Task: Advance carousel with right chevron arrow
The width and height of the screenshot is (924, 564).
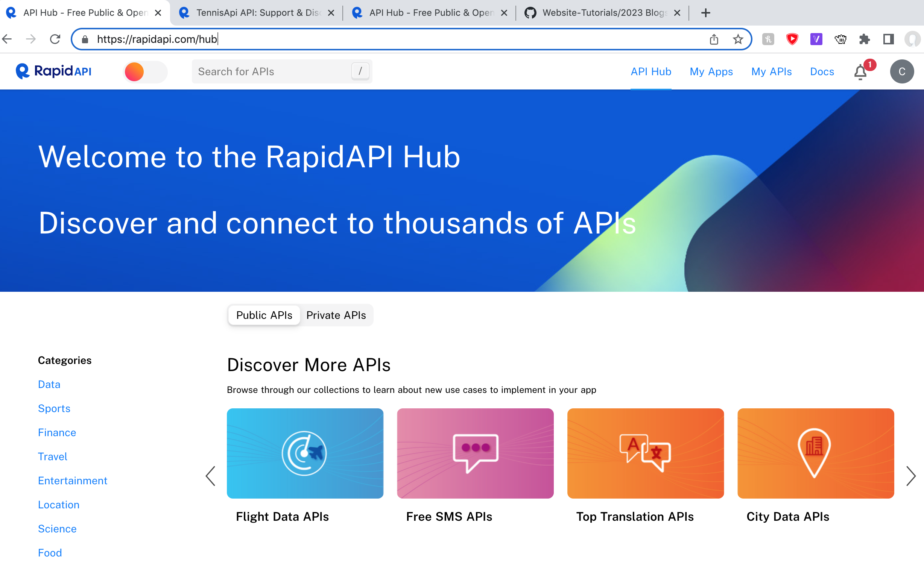Action: (x=910, y=476)
